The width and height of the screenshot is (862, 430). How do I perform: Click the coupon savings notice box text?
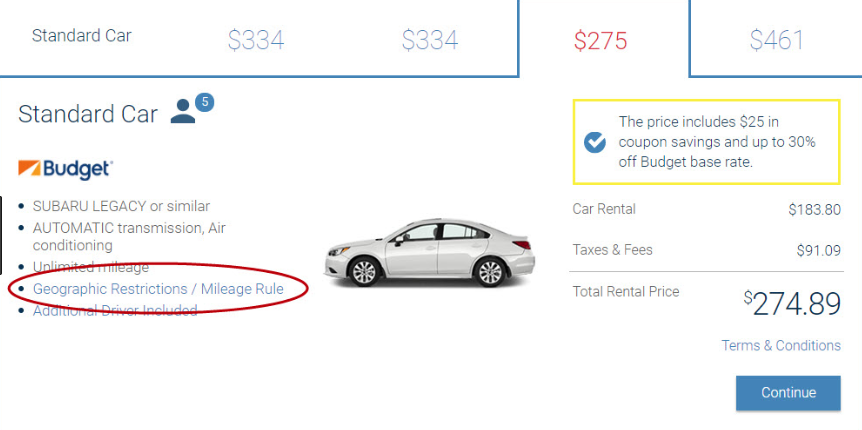(x=717, y=142)
